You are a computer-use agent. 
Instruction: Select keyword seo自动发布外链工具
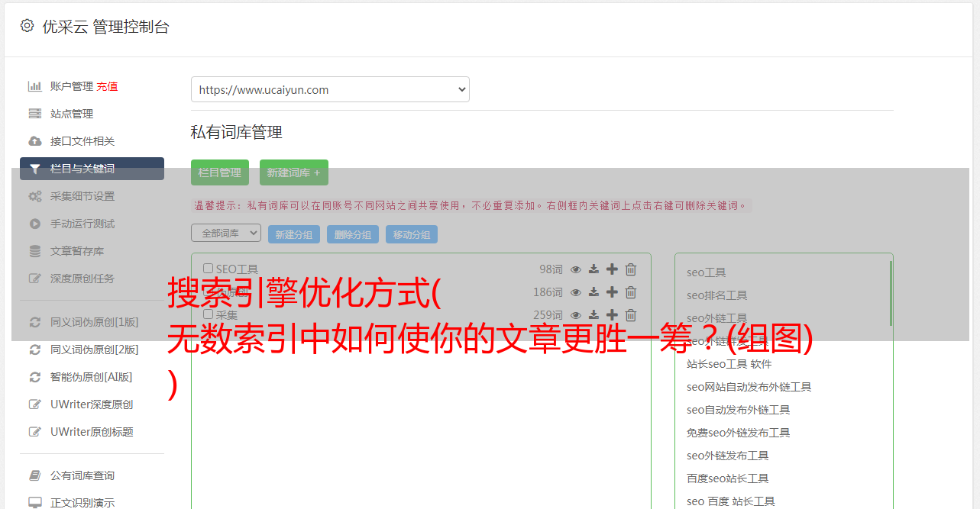tap(738, 410)
